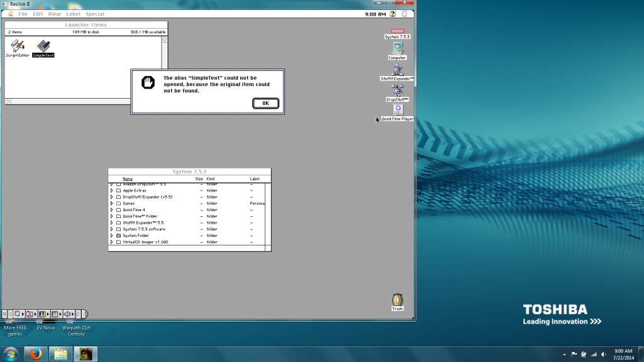Click the AppleTalk switch control strip module
Image resolution: width=644 pixels, height=362 pixels.
19,314
